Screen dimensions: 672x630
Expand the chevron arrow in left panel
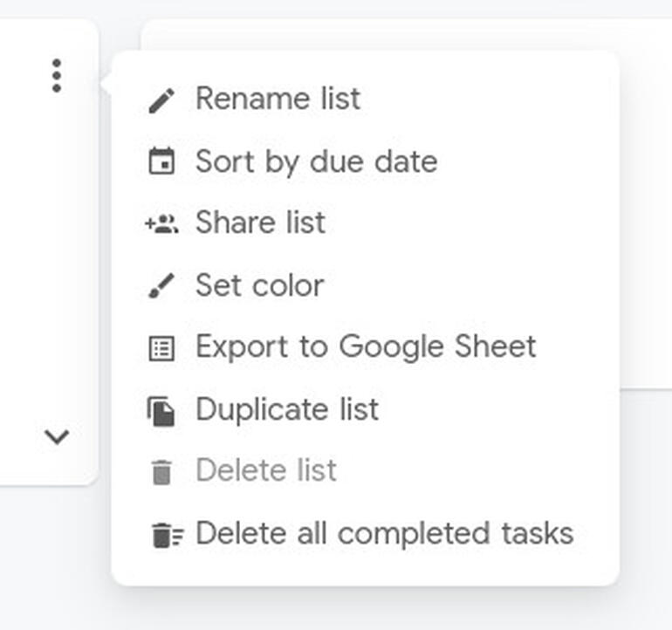[57, 436]
